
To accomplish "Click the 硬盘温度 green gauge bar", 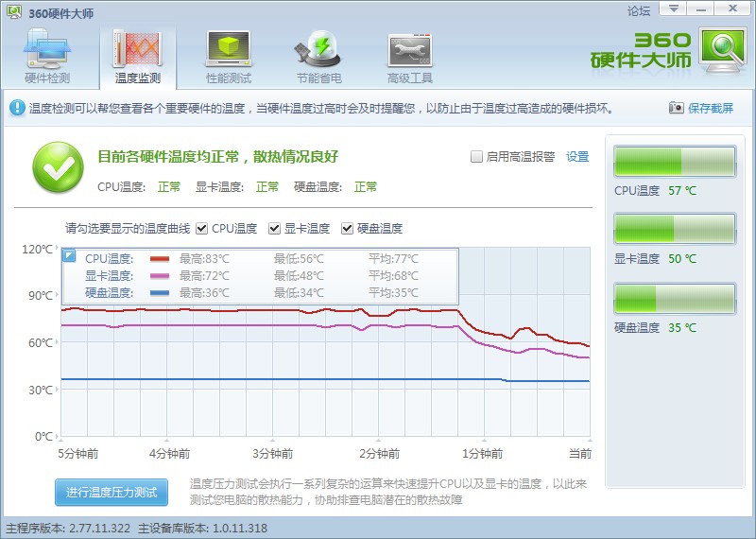I will pyautogui.click(x=675, y=299).
